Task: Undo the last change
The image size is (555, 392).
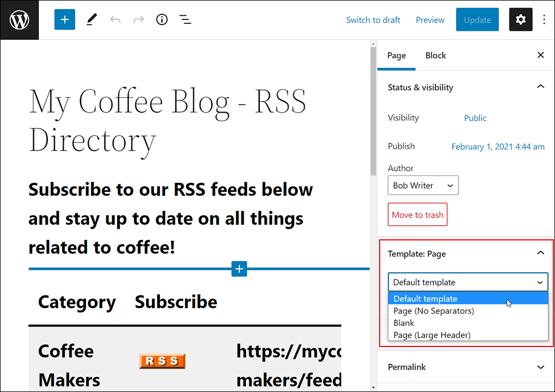Action: [x=115, y=19]
